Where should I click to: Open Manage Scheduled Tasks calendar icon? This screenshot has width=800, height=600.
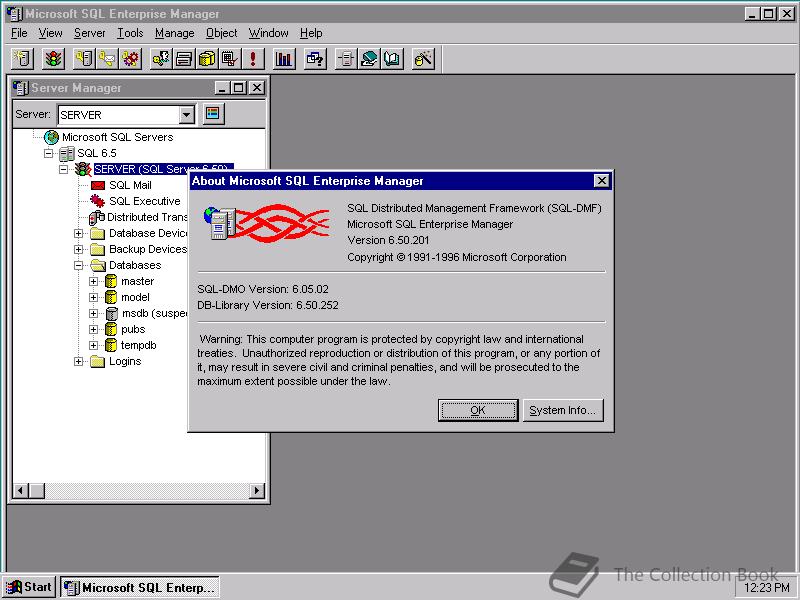coord(230,59)
